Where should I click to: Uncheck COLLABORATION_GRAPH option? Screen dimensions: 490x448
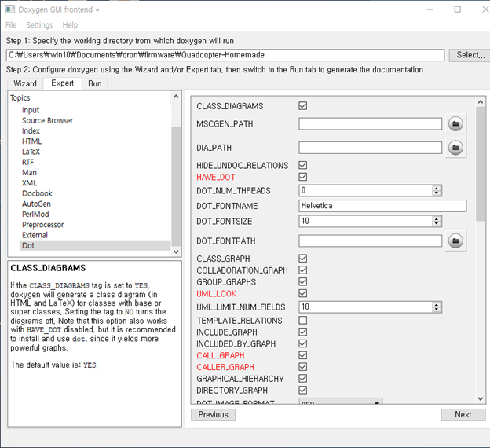point(303,270)
